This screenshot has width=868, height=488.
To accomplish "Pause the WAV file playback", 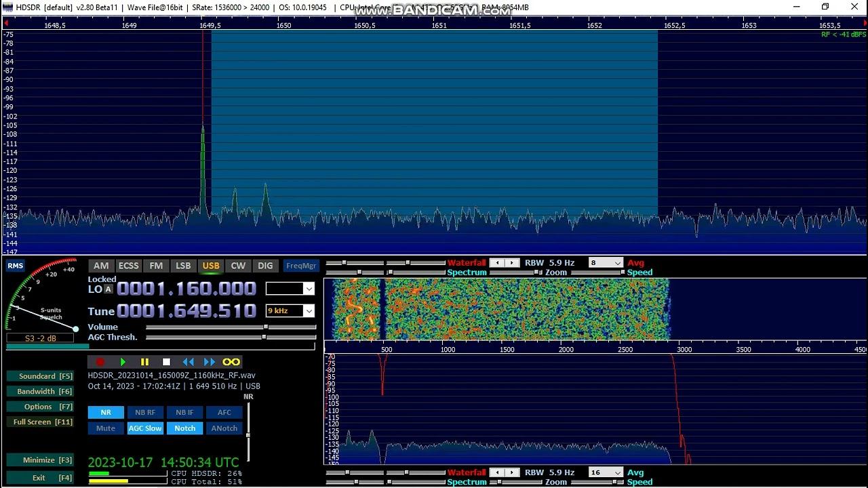I will click(x=144, y=362).
